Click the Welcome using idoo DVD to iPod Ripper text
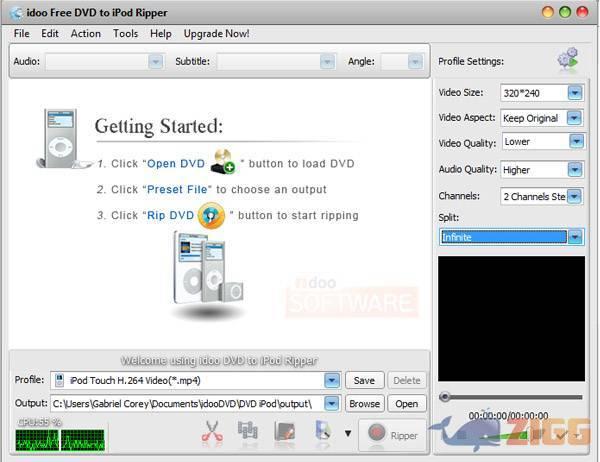Viewport: 600px width, 462px height. point(219,361)
